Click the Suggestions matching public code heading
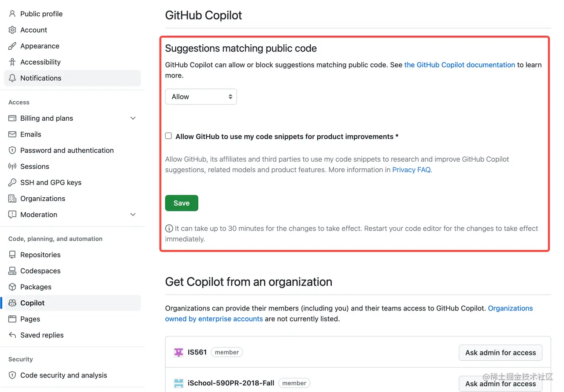The image size is (564, 392). (241, 48)
